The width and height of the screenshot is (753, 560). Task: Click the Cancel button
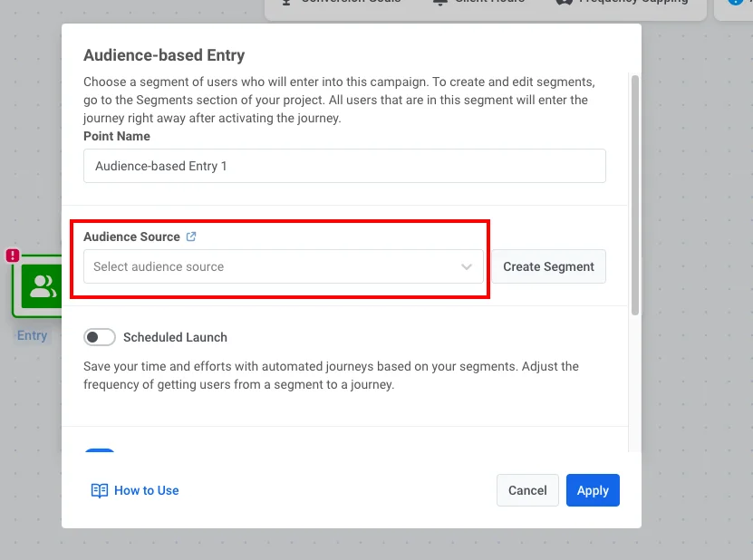(527, 490)
